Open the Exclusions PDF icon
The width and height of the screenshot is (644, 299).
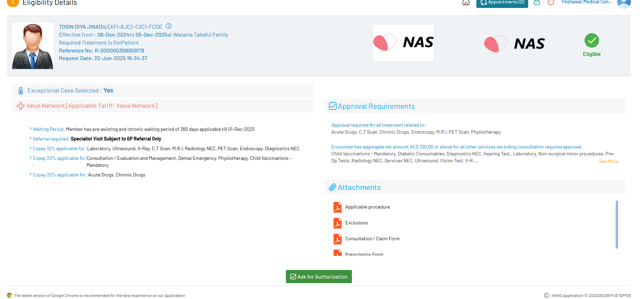pos(337,223)
